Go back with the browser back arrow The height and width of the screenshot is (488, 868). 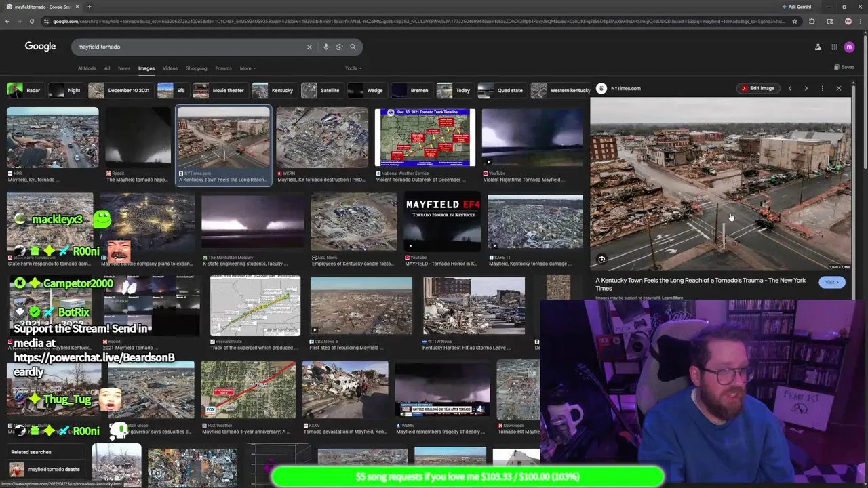click(x=7, y=21)
